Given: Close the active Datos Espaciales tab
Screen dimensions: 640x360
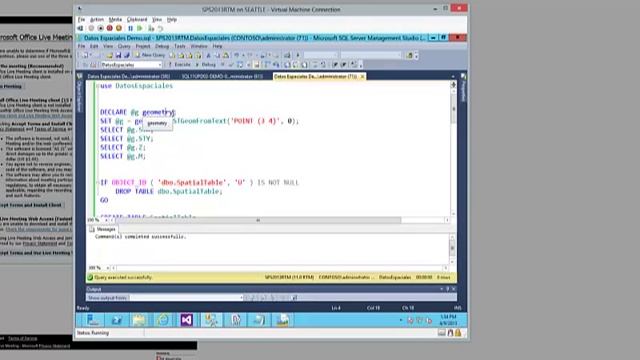Looking at the screenshot, I should tap(362, 76).
